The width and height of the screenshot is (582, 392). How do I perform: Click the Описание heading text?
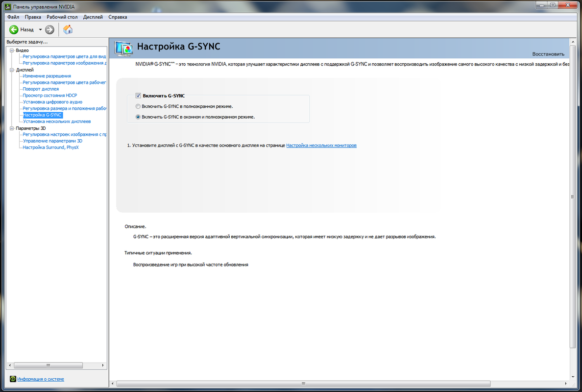[x=136, y=226]
